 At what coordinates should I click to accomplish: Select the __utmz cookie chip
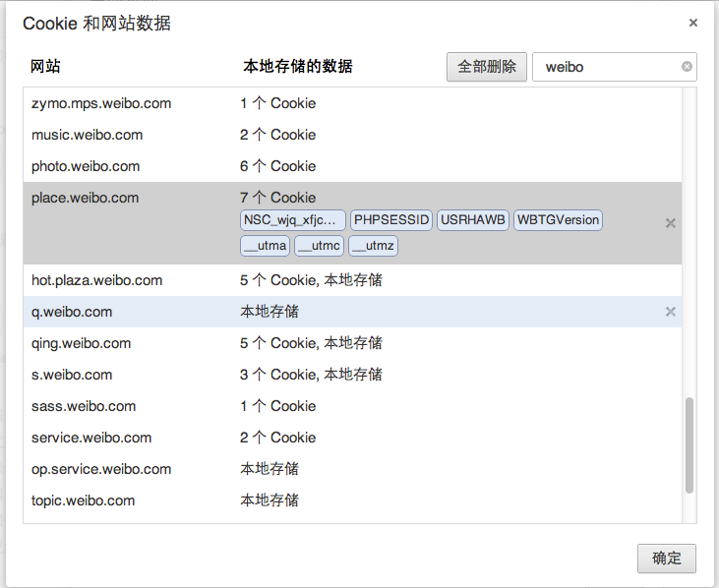(x=373, y=245)
